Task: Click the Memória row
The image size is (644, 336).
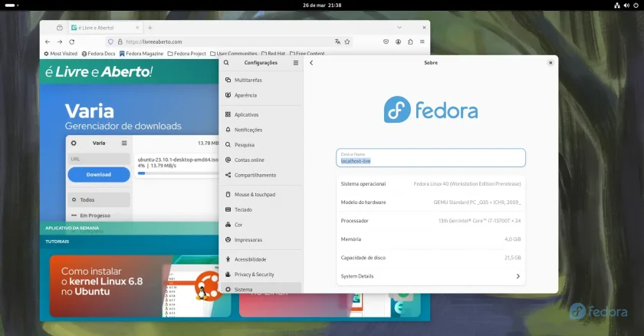Action: point(431,239)
